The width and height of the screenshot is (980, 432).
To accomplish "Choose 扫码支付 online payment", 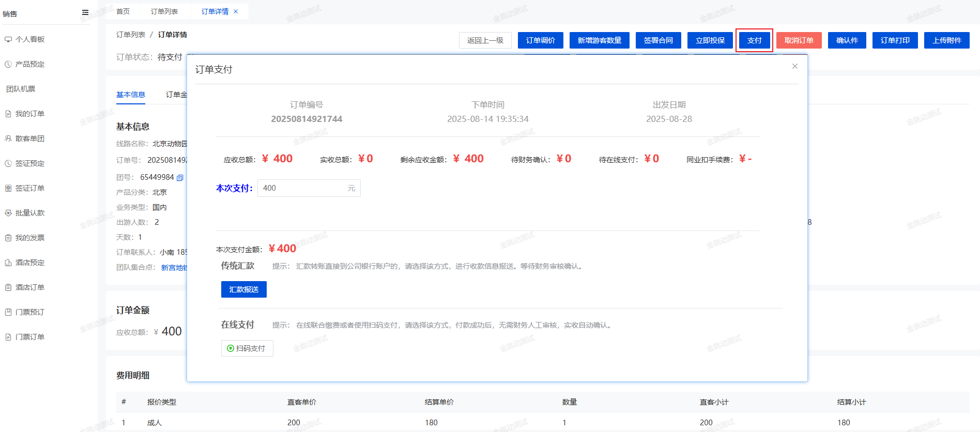I will 247,348.
